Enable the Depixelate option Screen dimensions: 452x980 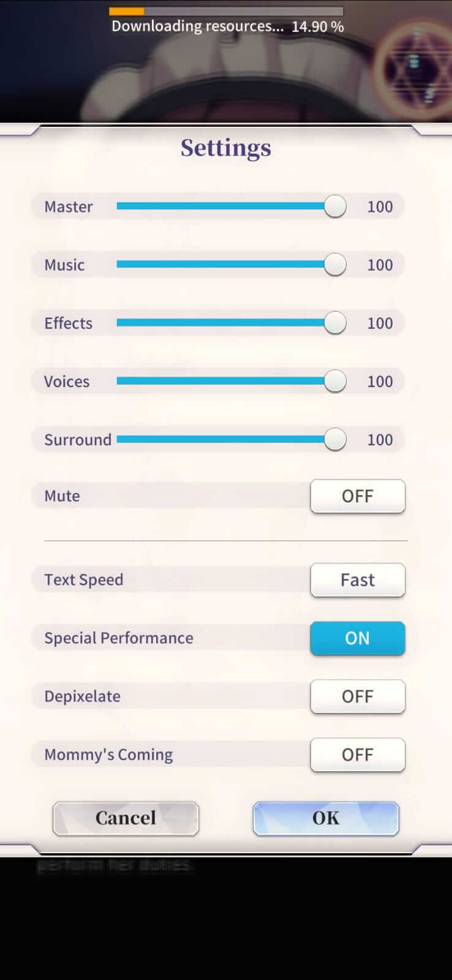[x=358, y=696]
